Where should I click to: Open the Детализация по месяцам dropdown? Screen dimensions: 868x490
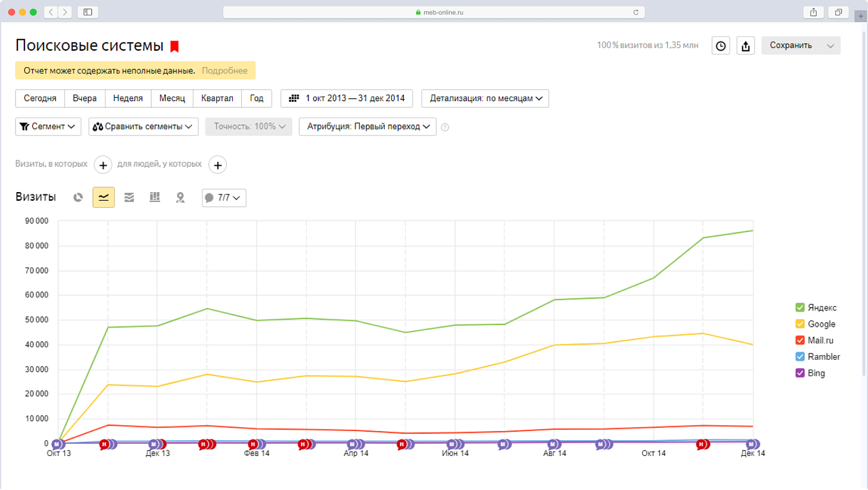[485, 98]
